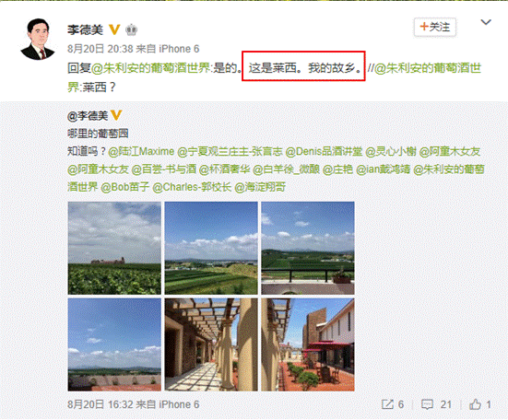Open the vineyard photo with distant chateau
Image resolution: width=508 pixels, height=420 pixels.
point(114,248)
